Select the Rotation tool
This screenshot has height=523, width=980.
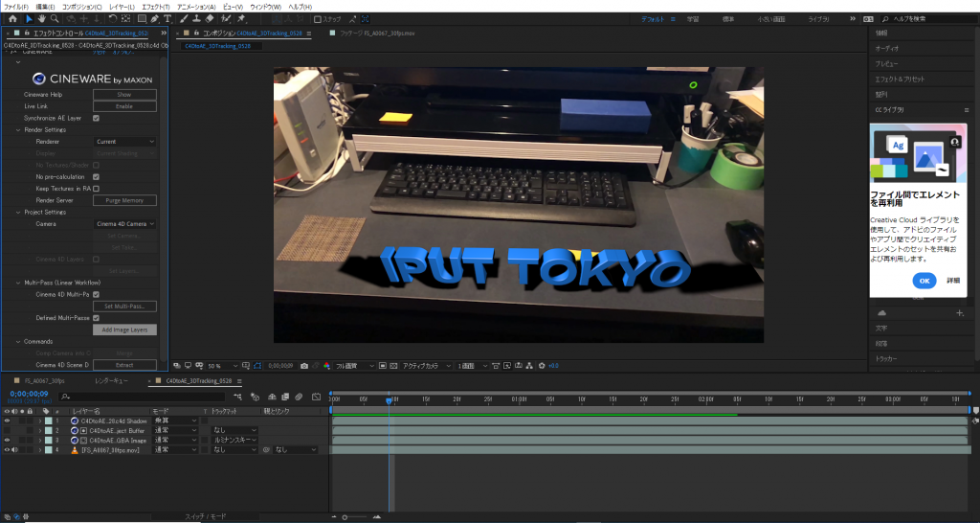pos(112,18)
